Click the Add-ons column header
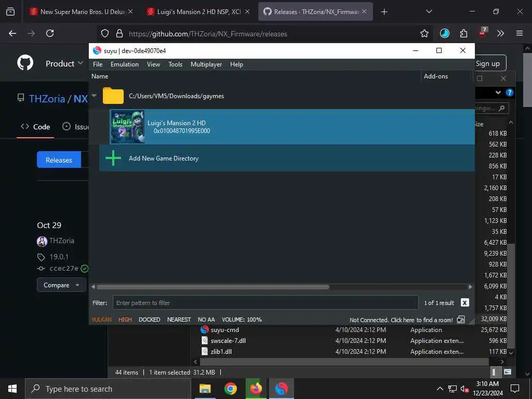 (436, 76)
